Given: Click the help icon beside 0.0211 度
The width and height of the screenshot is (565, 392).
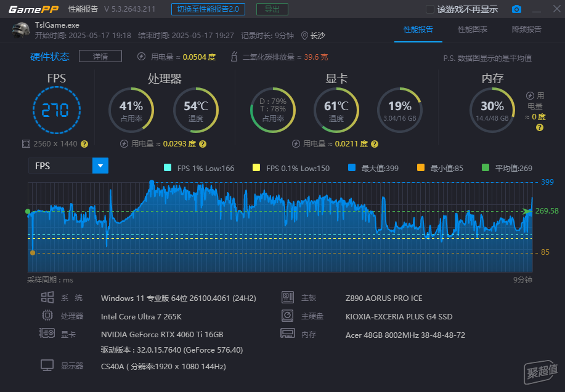Looking at the screenshot, I should (375, 144).
